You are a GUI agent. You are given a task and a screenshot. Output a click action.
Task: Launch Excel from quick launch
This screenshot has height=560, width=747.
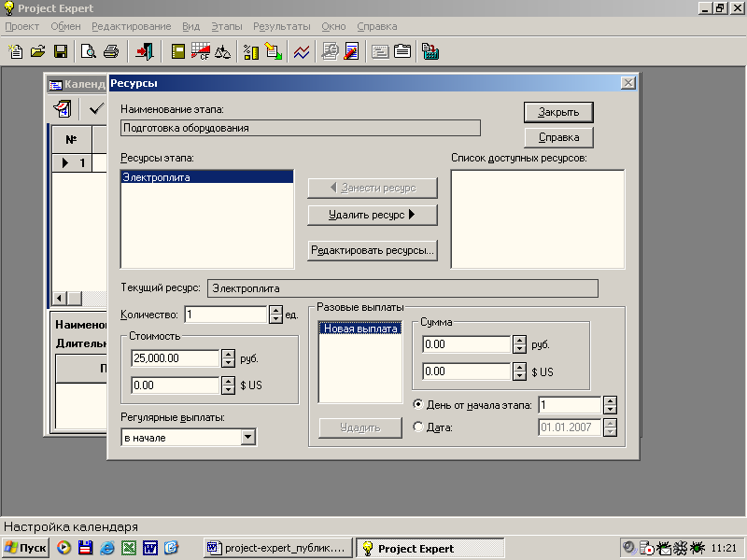pyautogui.click(x=129, y=548)
